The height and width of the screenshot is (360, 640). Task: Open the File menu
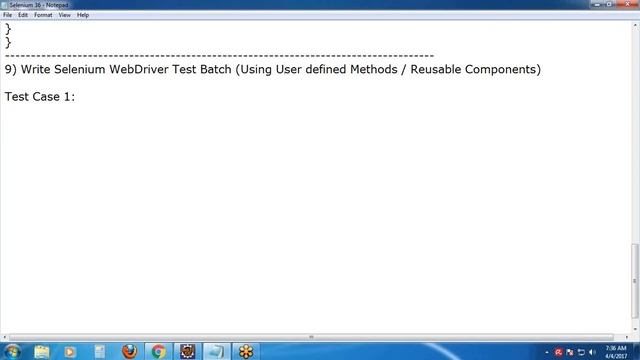(7, 15)
